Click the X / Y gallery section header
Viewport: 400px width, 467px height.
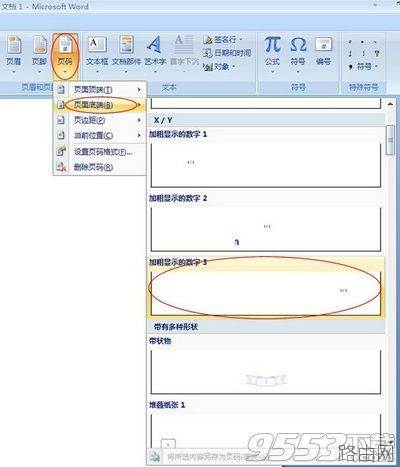[266, 120]
